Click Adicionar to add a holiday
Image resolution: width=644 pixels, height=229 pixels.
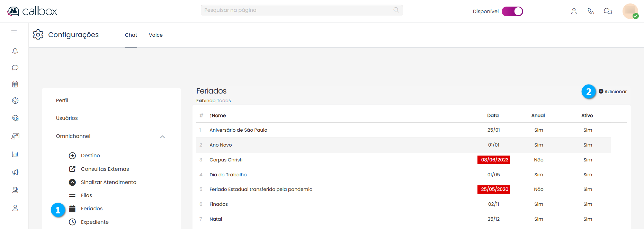pos(612,91)
